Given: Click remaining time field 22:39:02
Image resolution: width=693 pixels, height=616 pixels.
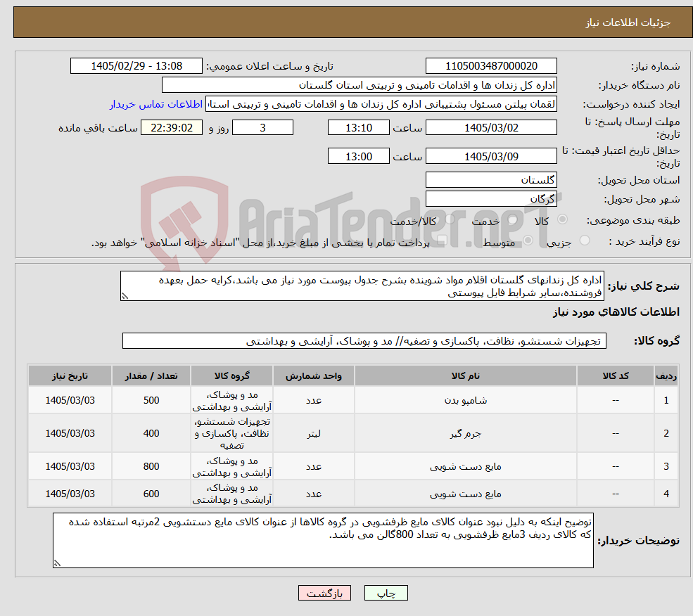Looking at the screenshot, I should pyautogui.click(x=172, y=128).
